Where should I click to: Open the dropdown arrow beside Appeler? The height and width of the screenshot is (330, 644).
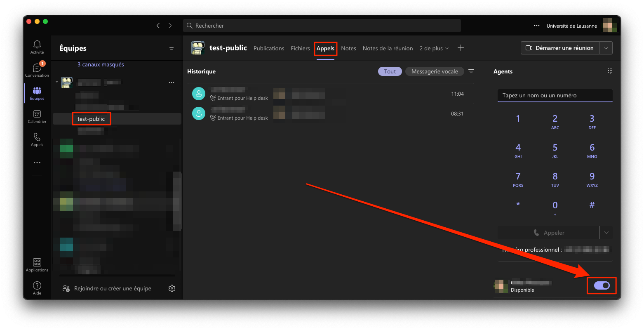point(606,233)
